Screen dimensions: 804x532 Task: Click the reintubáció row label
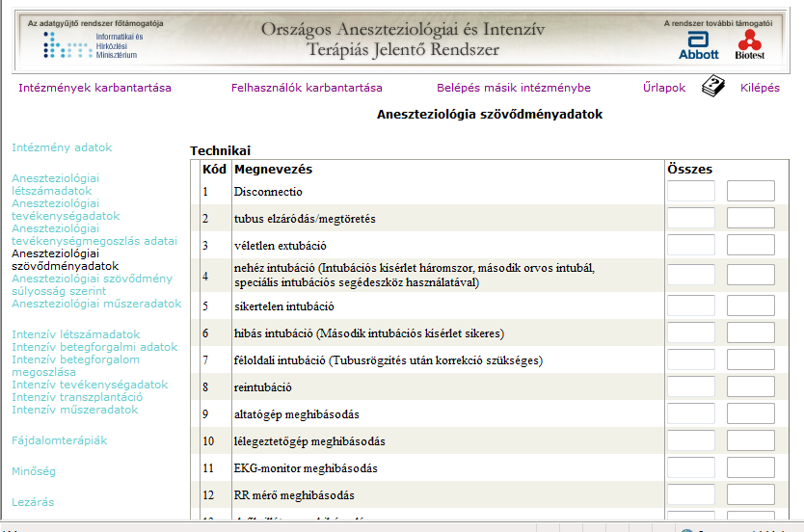coord(262,387)
